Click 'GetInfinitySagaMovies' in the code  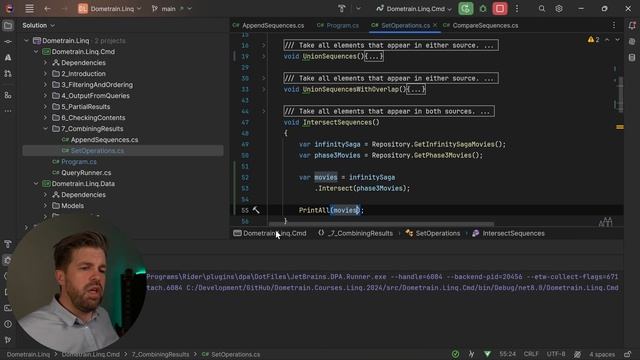tap(454, 144)
